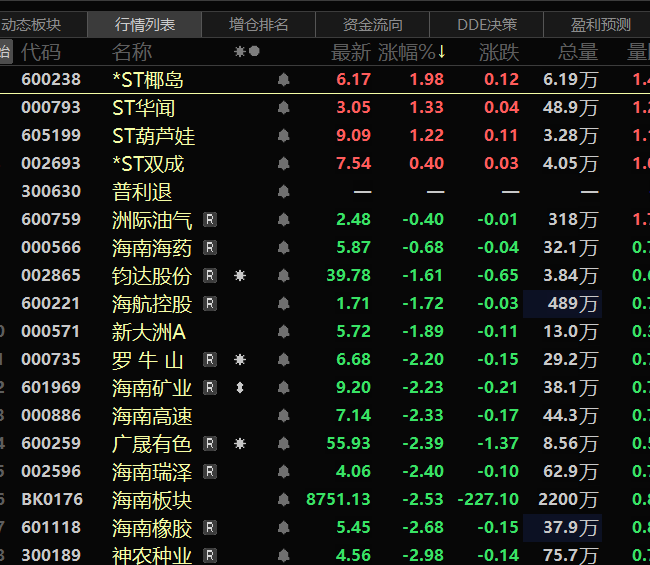Select the ST葫芦娃 stock name
The width and height of the screenshot is (650, 565).
point(153,136)
